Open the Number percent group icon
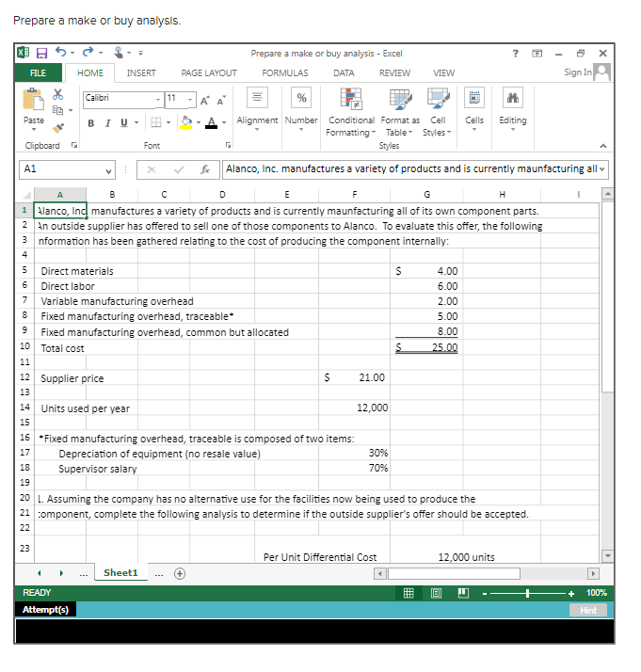The height and width of the screenshot is (672, 641). pos(301,97)
